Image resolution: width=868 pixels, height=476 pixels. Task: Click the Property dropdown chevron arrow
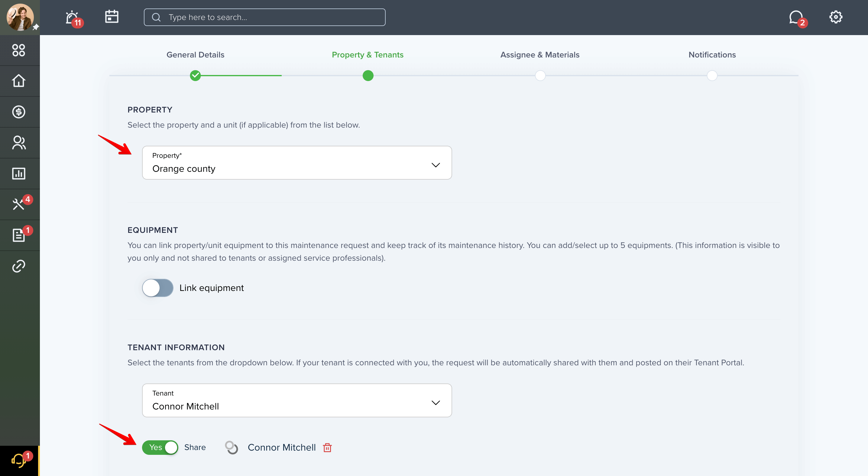point(436,165)
